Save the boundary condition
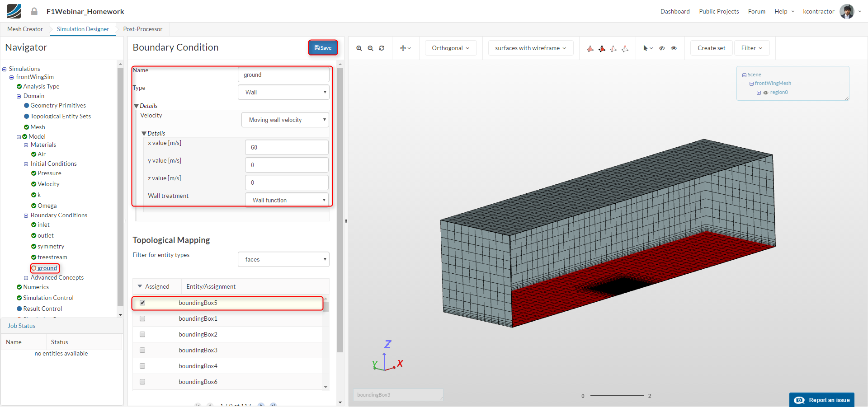Screen dimensions: 868x407 pyautogui.click(x=323, y=48)
